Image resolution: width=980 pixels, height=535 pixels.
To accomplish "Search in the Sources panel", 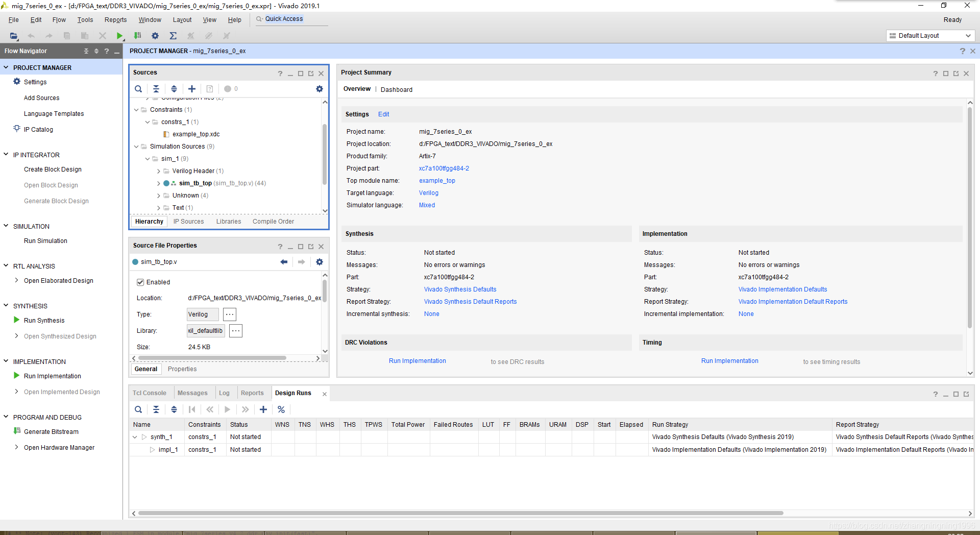I will (138, 89).
